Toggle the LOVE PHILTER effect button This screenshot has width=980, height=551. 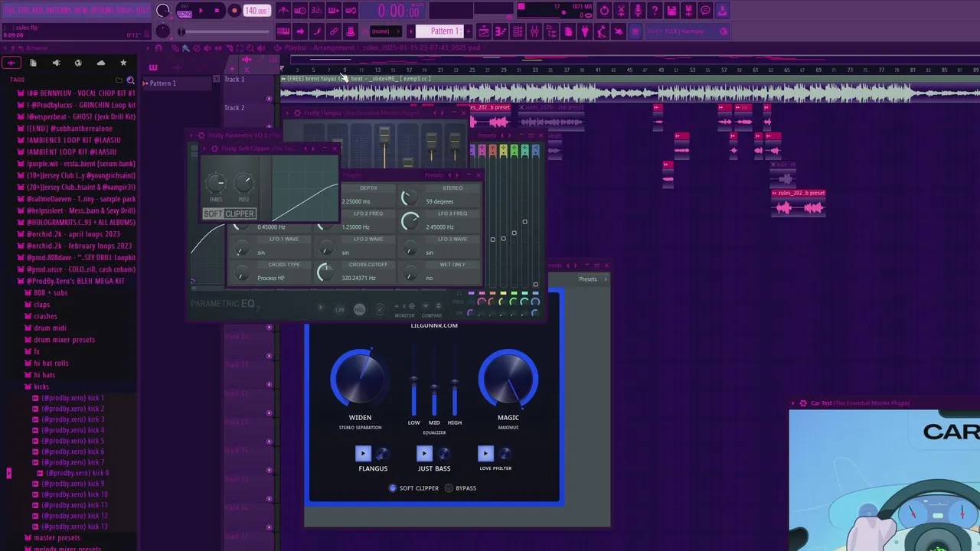point(485,453)
